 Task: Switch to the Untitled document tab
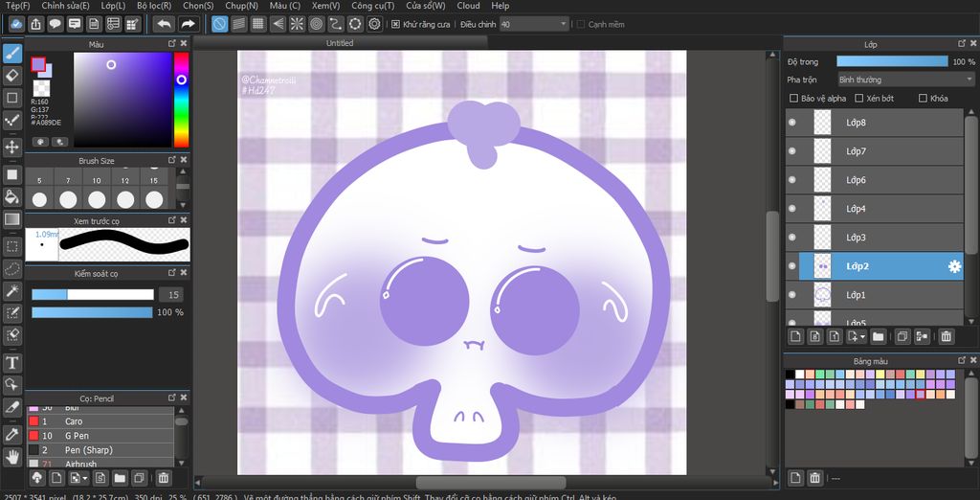(340, 43)
